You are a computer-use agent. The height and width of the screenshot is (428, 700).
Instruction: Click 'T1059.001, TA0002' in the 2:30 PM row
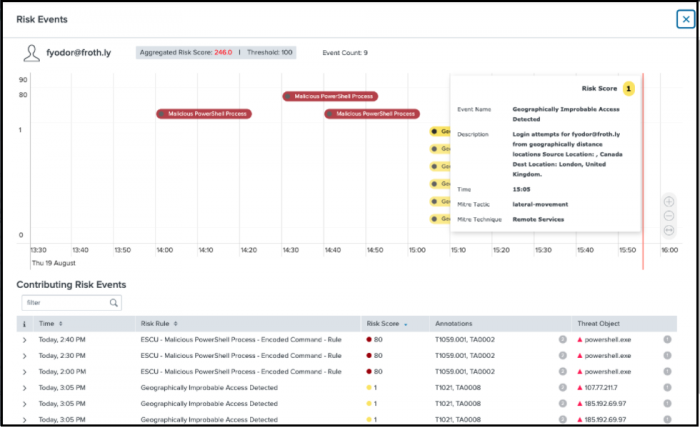click(x=465, y=356)
